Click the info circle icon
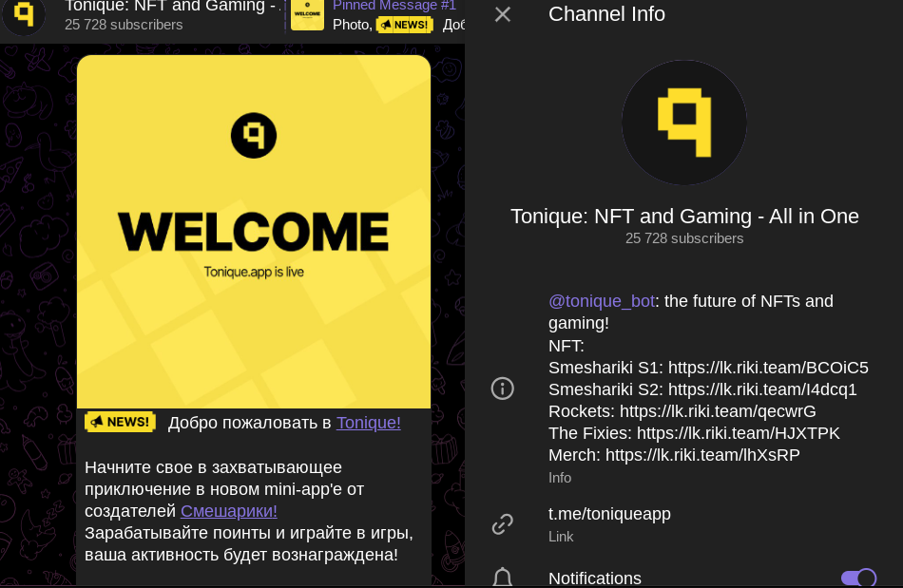 pyautogui.click(x=502, y=389)
